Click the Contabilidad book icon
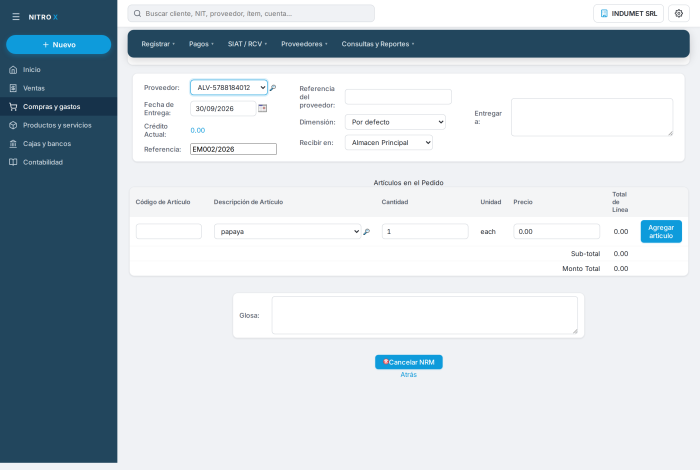This screenshot has height=470, width=700. tap(13, 162)
